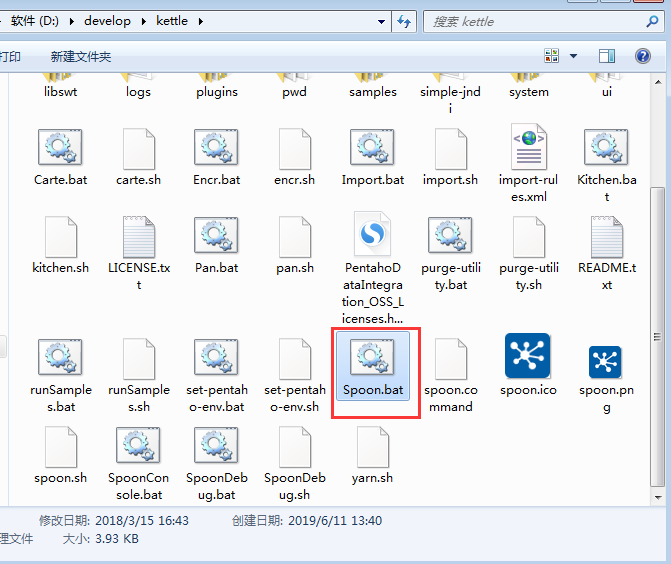Click the 创建日期 2019/6/11 13:40 detail
The width and height of the screenshot is (671, 564).
[x=307, y=521]
